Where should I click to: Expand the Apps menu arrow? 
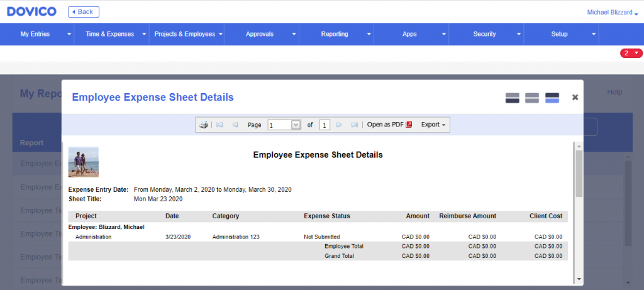coord(444,35)
